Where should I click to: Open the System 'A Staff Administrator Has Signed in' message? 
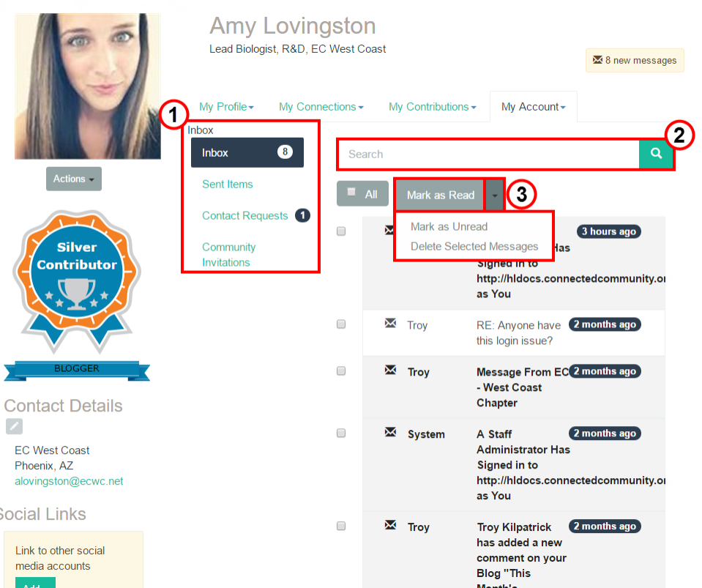tap(570, 465)
